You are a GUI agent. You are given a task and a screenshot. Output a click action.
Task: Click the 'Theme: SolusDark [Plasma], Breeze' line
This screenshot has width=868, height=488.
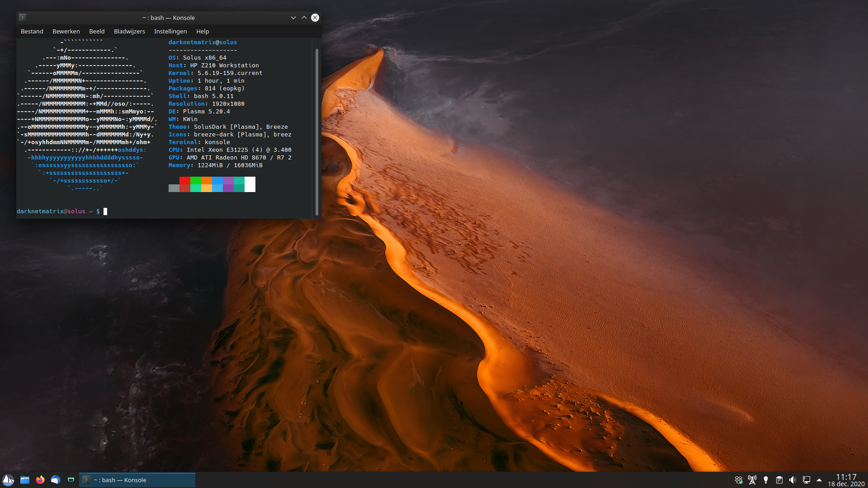pos(228,127)
